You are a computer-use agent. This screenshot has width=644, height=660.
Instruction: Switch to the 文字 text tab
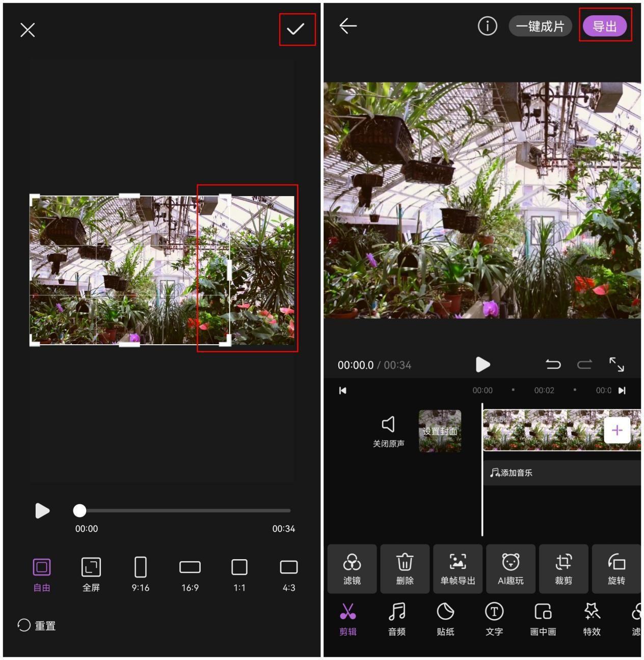click(494, 619)
